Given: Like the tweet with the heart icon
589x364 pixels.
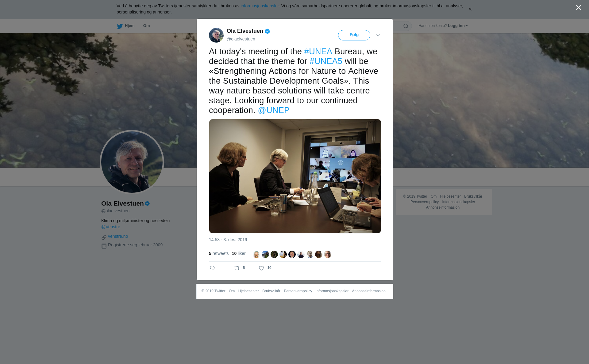Looking at the screenshot, I should click(x=261, y=268).
